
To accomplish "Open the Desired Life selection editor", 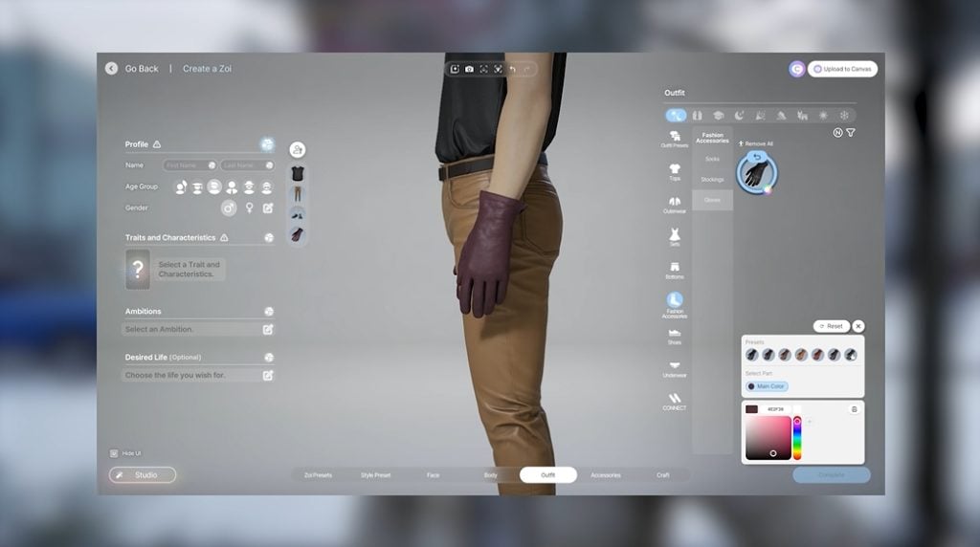I will (268, 375).
